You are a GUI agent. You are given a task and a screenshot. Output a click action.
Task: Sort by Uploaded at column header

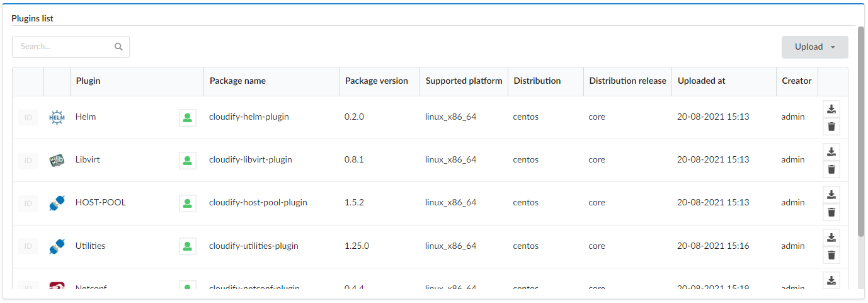click(724, 81)
